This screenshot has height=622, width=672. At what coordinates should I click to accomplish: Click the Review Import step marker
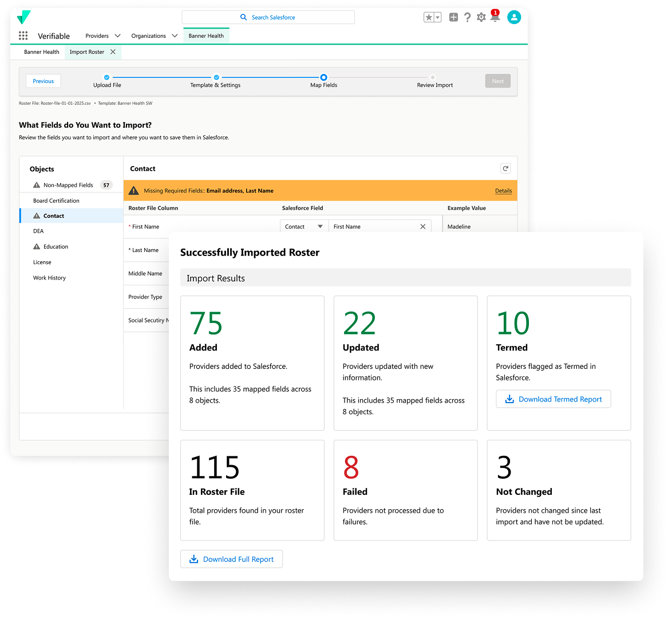coord(433,77)
